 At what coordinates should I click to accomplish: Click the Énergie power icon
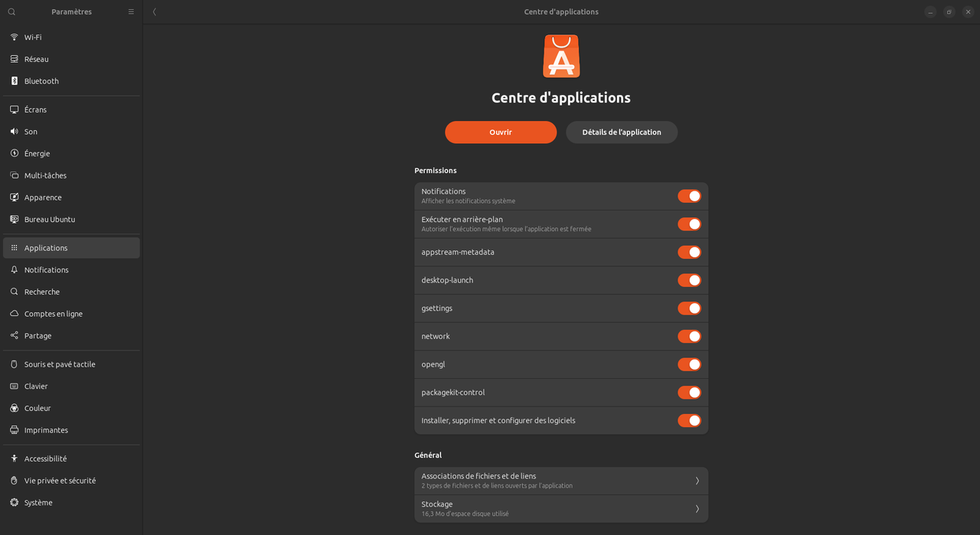14,153
